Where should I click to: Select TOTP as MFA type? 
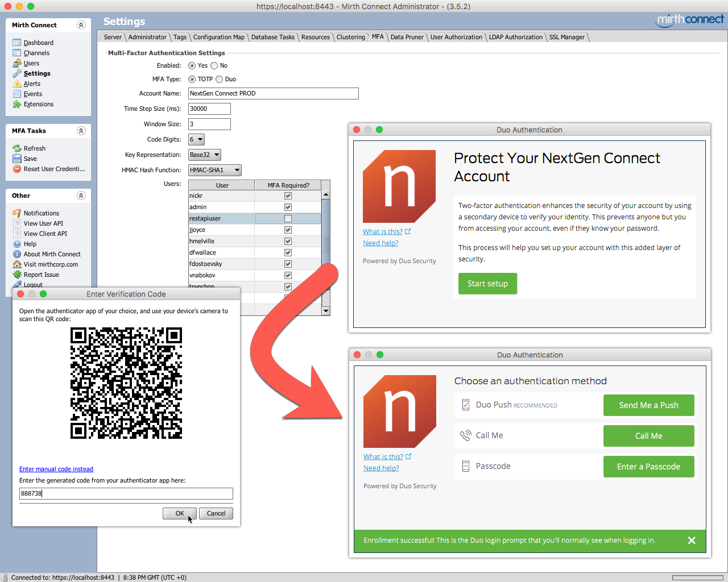point(192,79)
